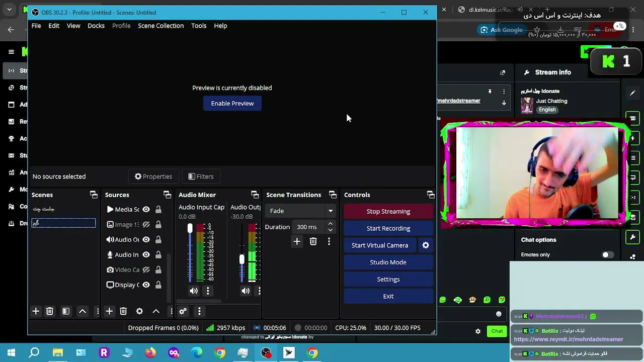
Task: Hide the Media Source eye toggle
Action: pyautogui.click(x=146, y=210)
